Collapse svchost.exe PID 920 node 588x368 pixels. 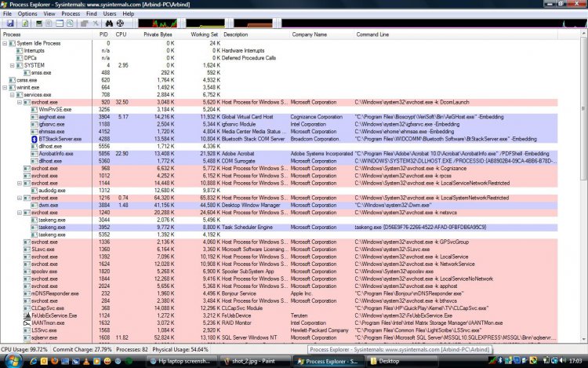[x=20, y=102]
